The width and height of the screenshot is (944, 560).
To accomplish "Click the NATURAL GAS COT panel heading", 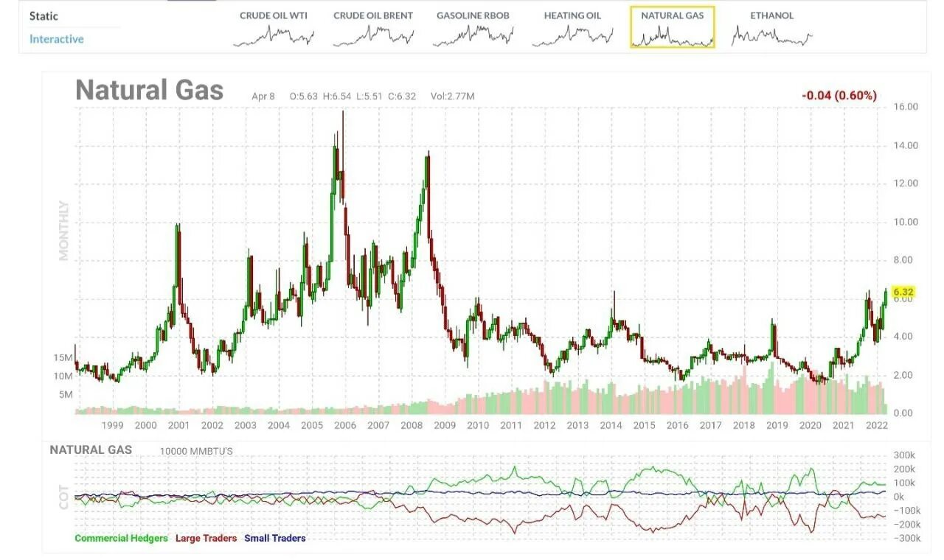I will click(91, 449).
